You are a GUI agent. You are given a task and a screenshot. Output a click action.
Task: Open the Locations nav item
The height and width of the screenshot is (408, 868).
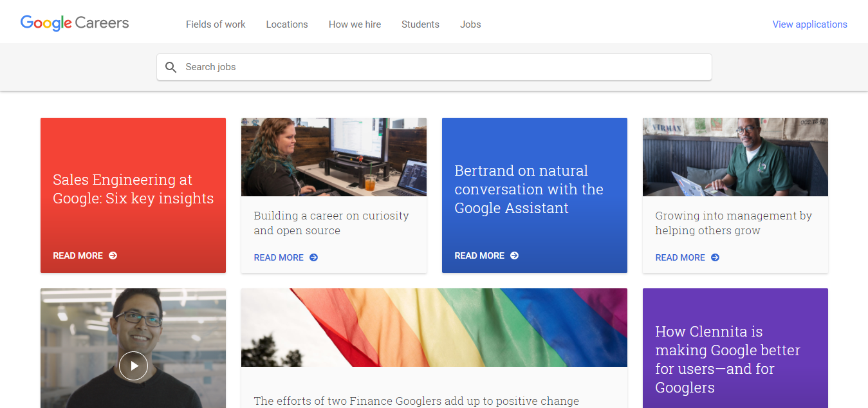[x=287, y=24]
